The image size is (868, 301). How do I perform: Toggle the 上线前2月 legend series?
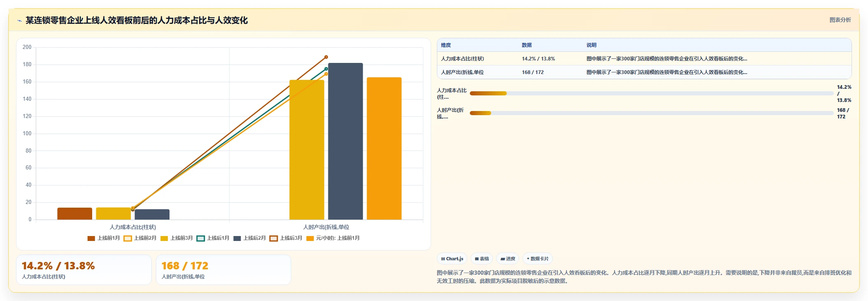[x=140, y=238]
